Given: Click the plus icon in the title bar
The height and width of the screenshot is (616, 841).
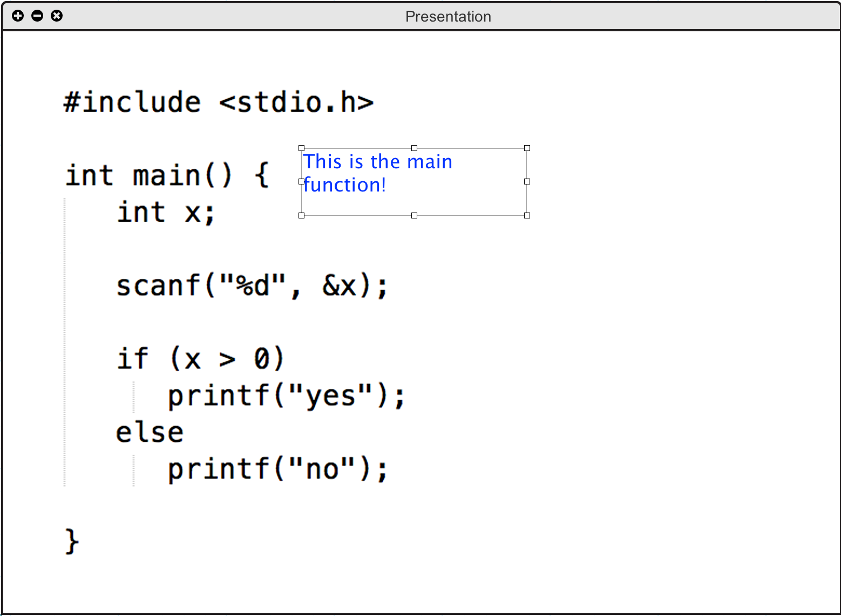Looking at the screenshot, I should [x=18, y=16].
